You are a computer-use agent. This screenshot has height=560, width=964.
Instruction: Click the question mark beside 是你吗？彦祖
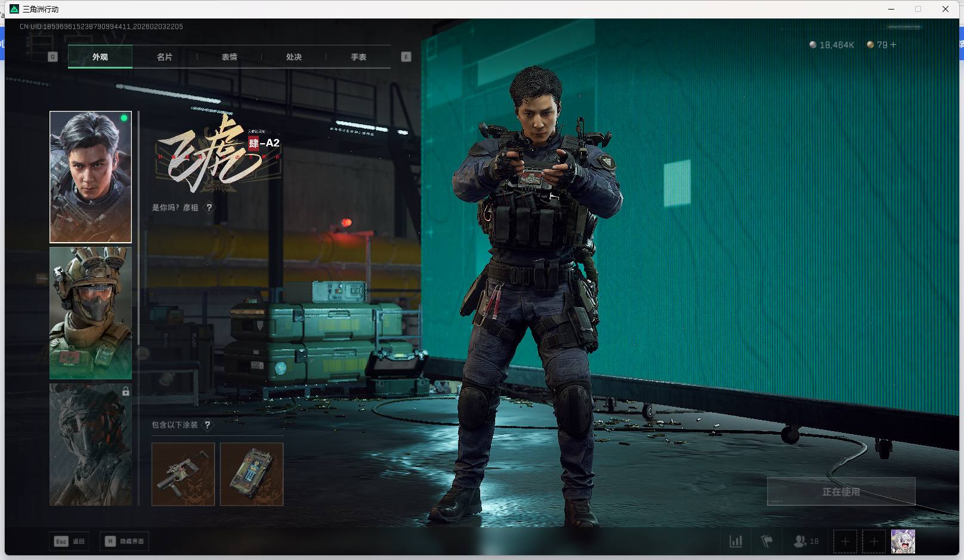209,208
